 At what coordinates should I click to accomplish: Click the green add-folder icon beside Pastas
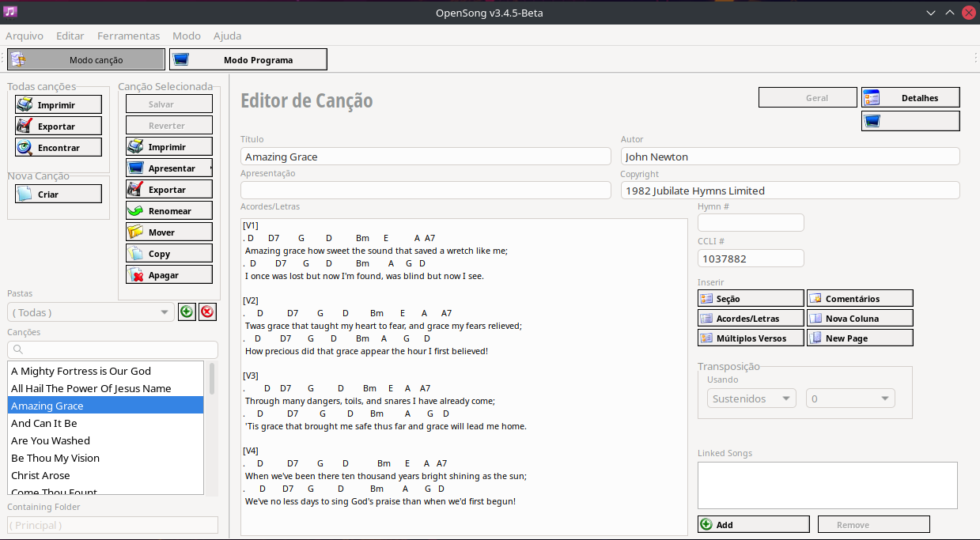click(x=187, y=312)
